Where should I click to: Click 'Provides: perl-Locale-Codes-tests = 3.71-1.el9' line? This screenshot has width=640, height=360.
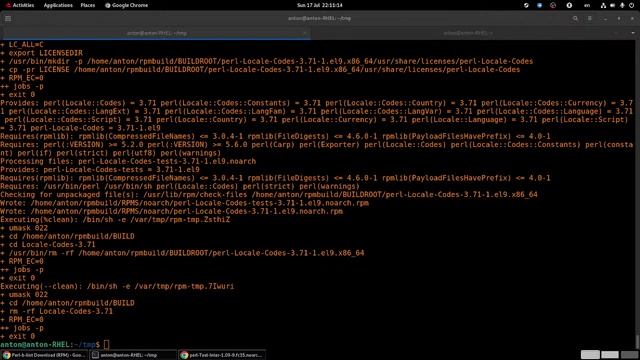100,170
